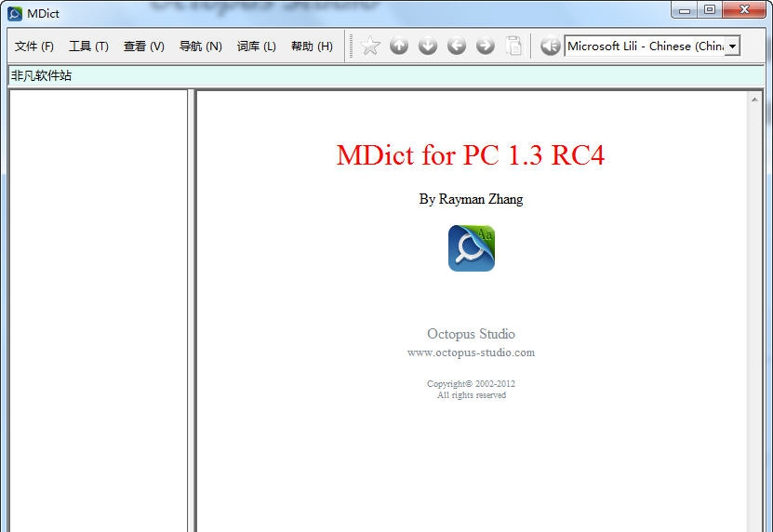Click the MDict logo image in content

tap(472, 248)
